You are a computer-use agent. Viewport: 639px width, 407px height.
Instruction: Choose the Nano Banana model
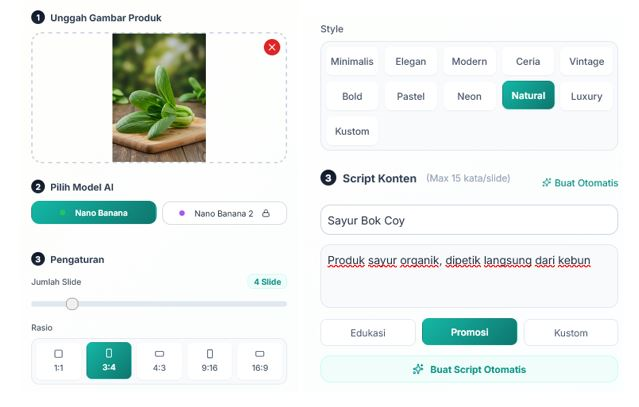pyautogui.click(x=94, y=213)
